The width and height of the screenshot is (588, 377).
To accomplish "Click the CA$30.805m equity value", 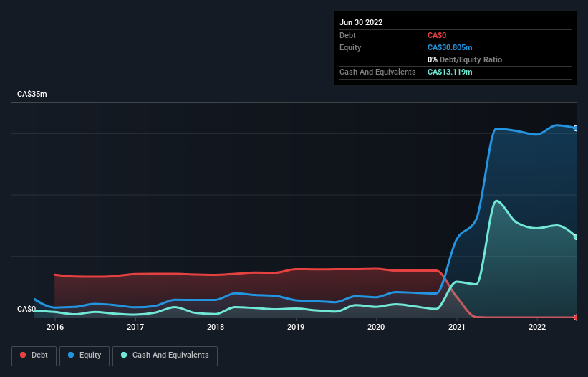I will pyautogui.click(x=450, y=47).
